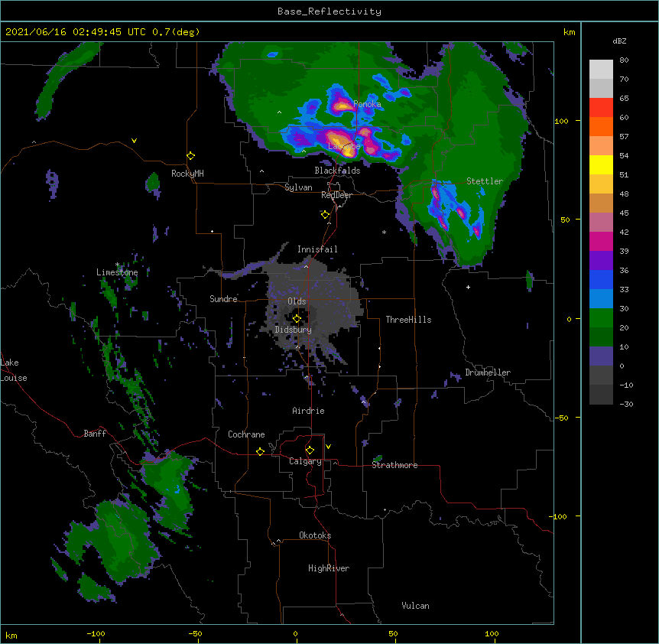This screenshot has height=644, width=659.
Task: Click the km unit label at bottom left
Action: (x=11, y=636)
